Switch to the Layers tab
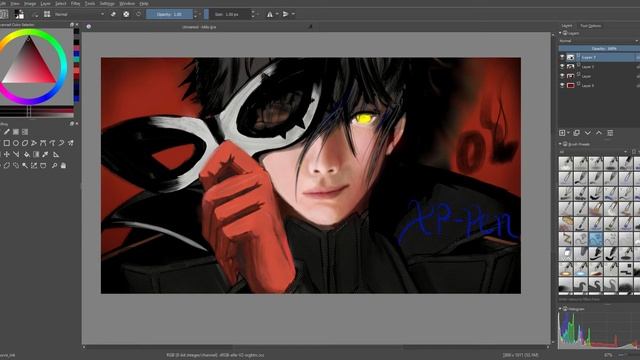640x360 pixels. tap(567, 26)
